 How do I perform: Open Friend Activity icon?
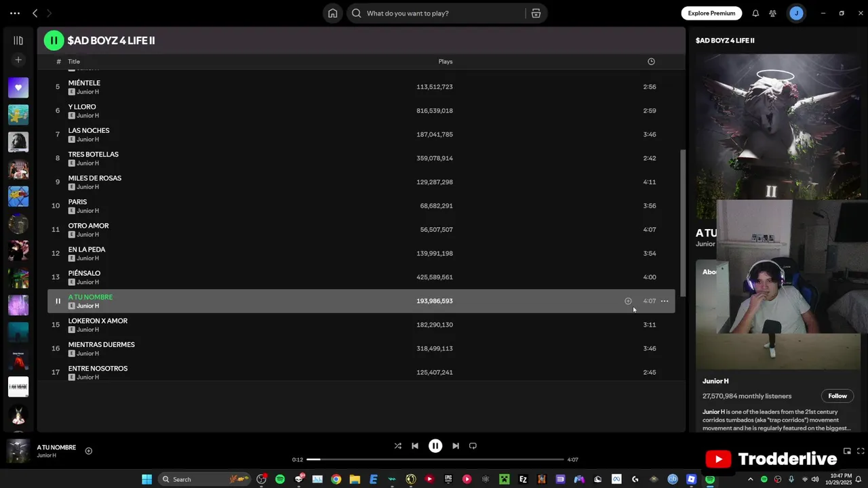772,13
